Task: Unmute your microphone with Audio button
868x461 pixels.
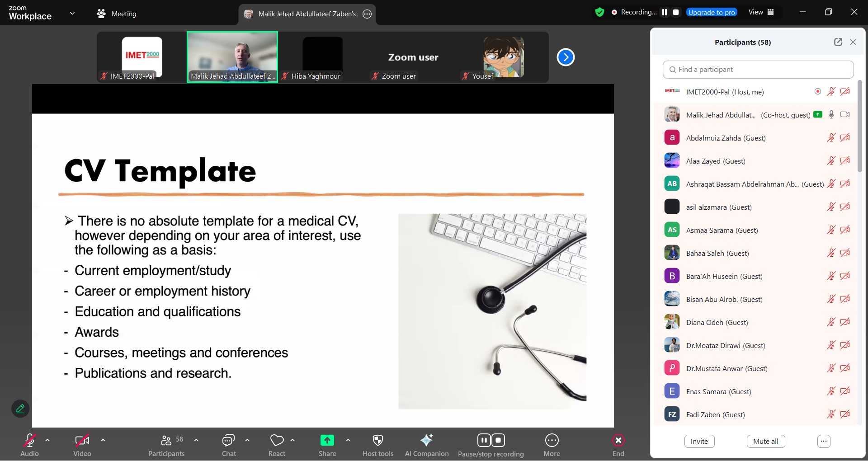Action: click(x=30, y=441)
